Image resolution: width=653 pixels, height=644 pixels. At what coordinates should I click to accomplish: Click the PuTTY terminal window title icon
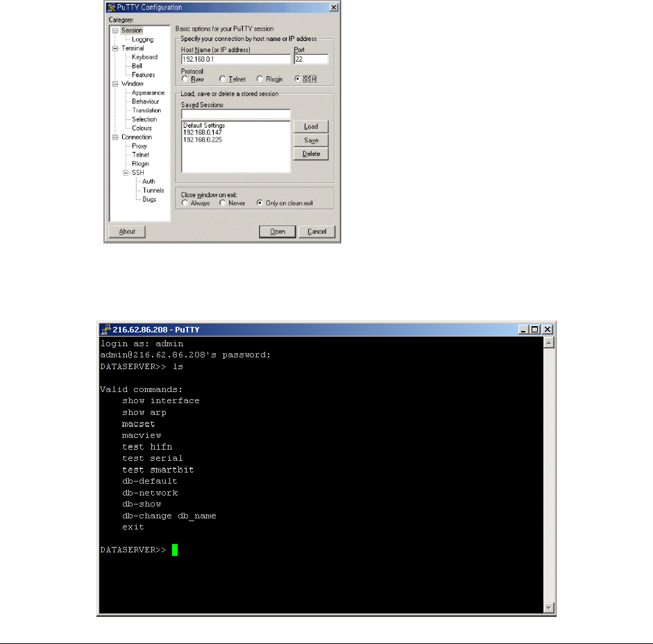(x=105, y=330)
